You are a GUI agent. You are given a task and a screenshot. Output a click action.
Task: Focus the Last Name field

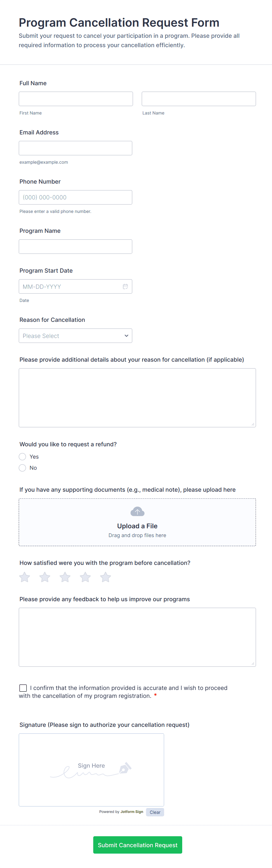click(199, 99)
